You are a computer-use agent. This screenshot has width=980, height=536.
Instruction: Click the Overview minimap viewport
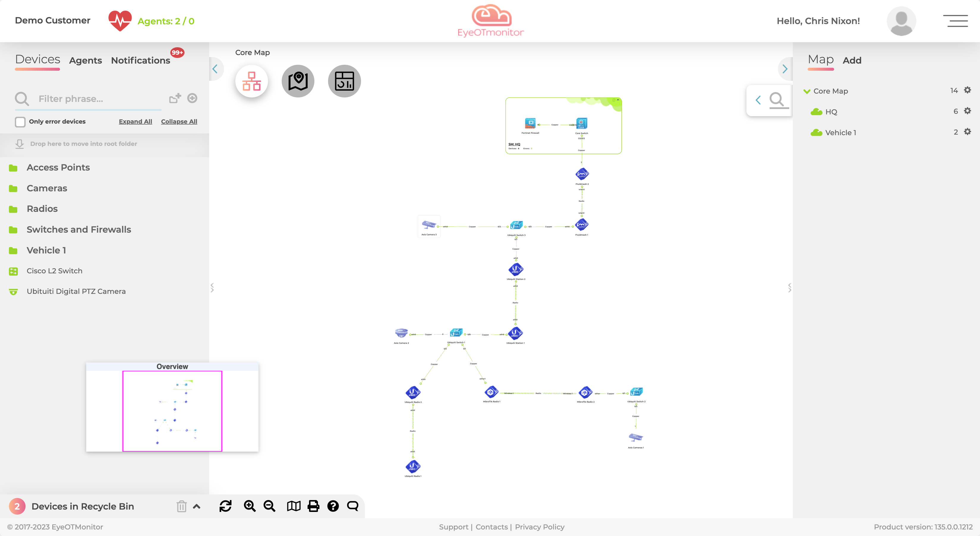(x=172, y=411)
